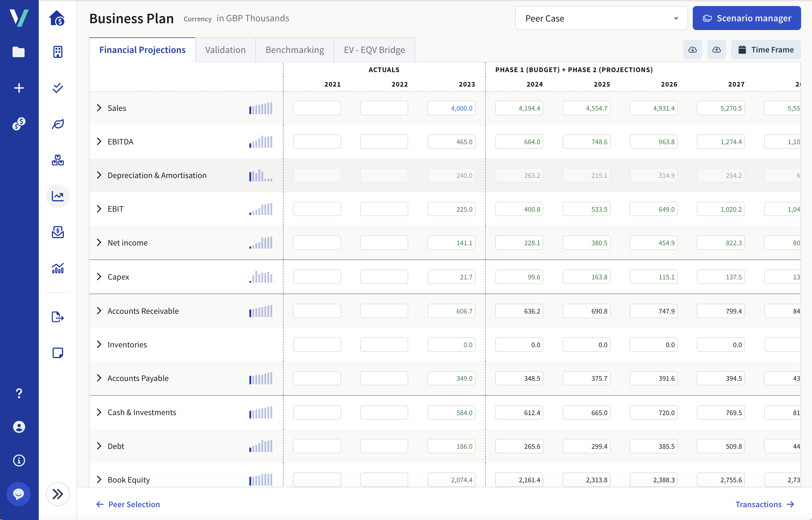
Task: Open the portfolio boxes icon
Action: [x=58, y=160]
